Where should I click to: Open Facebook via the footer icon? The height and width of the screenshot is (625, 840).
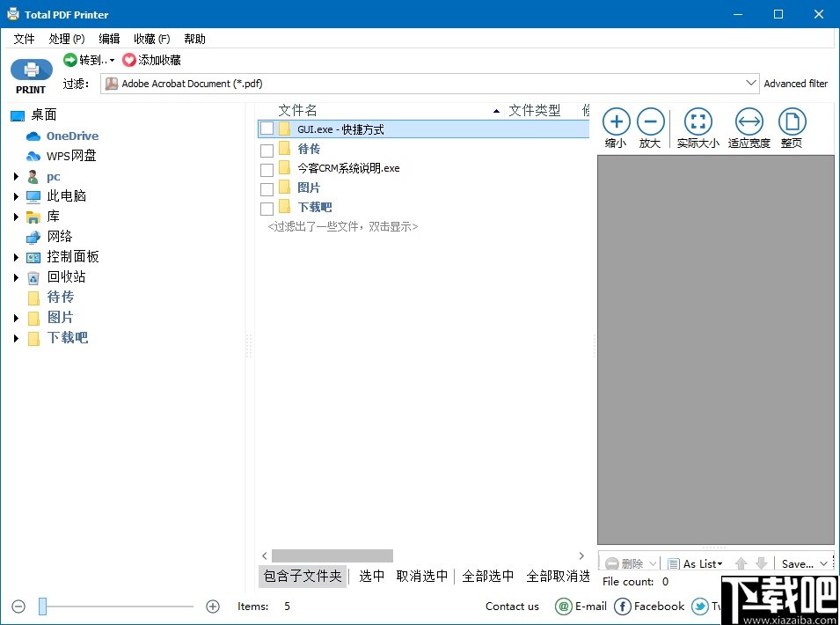pos(624,607)
